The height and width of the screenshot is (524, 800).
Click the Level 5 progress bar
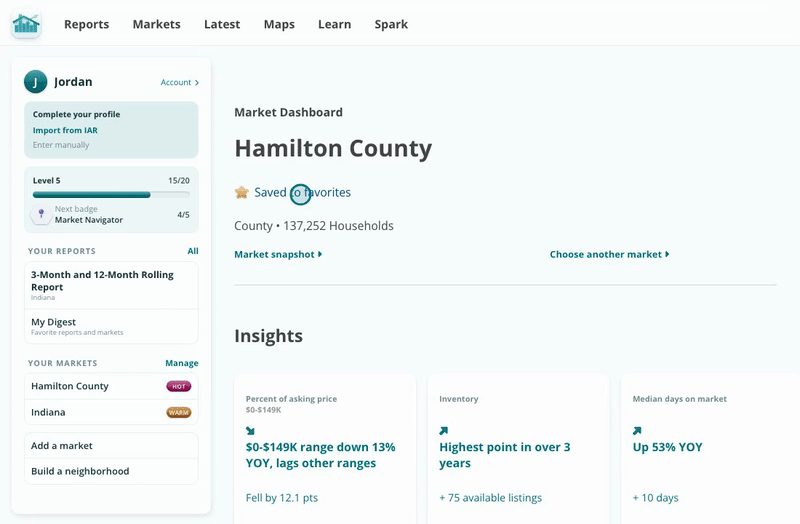click(111, 194)
